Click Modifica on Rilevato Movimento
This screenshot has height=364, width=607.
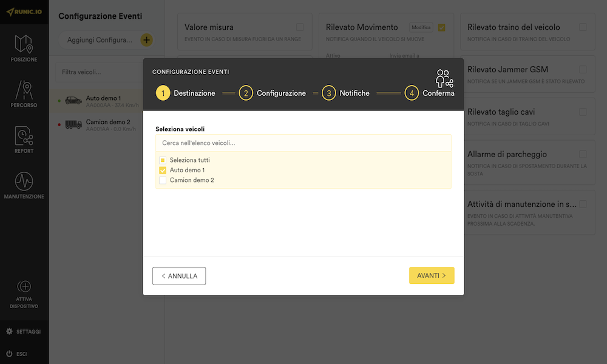[421, 27]
